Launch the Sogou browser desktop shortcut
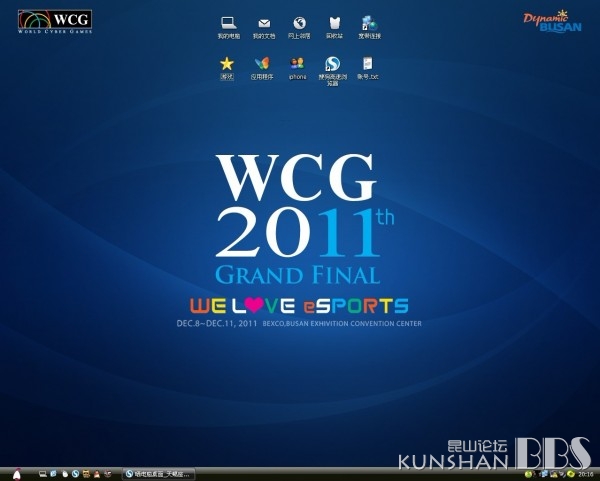This screenshot has width=600, height=481. 333,71
